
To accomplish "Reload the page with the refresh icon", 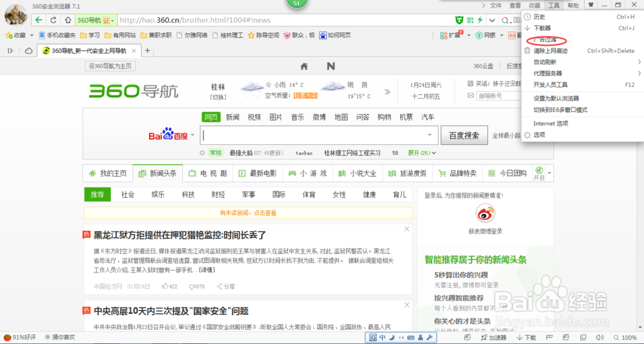I will click(53, 20).
